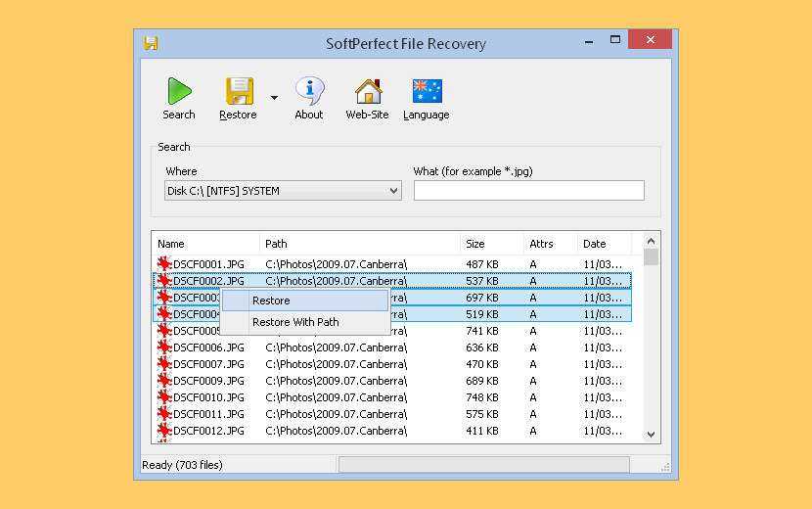Choose Restore With Path menu entry

[x=295, y=322]
